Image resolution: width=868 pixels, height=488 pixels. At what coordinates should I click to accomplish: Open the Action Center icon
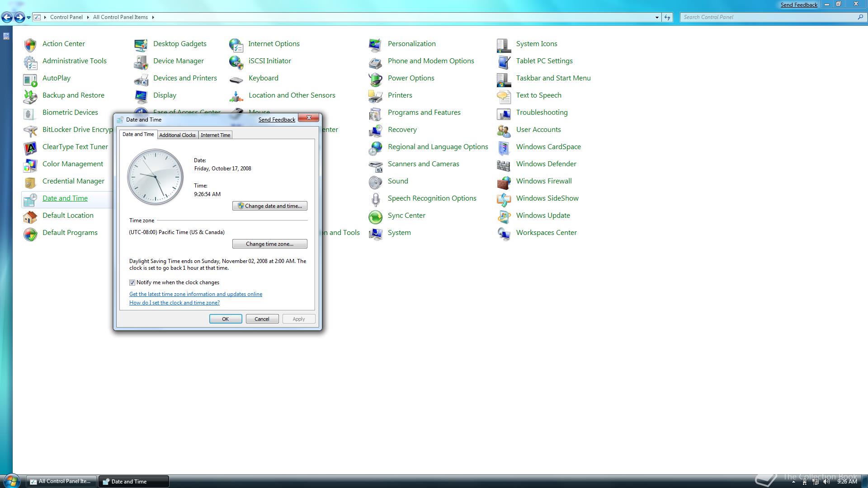[30, 44]
